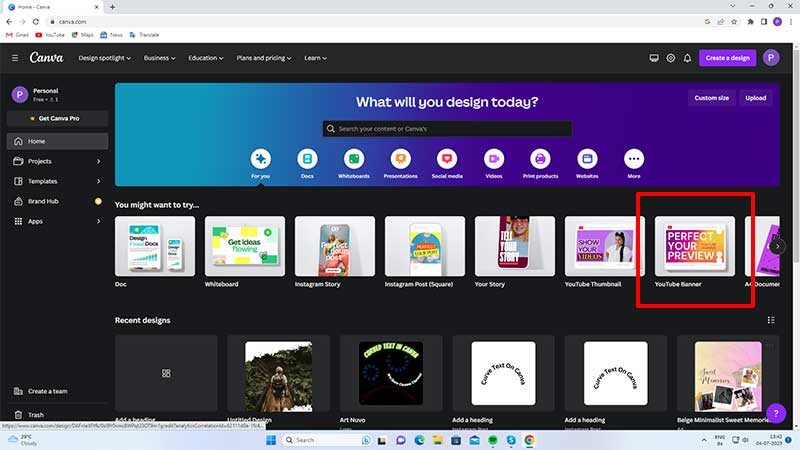Select the Presentations category icon
This screenshot has height=450, width=800.
pos(401,159)
